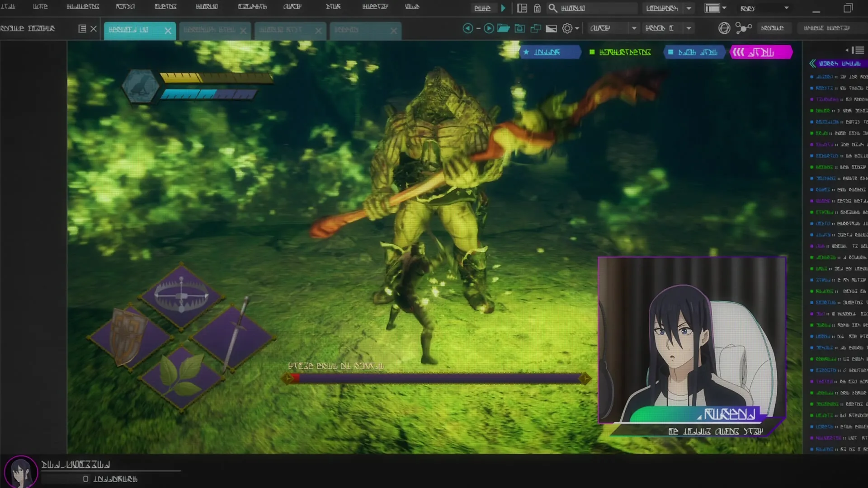This screenshot has height=488, width=868.
Task: Click the magnifier search icon
Action: (552, 8)
